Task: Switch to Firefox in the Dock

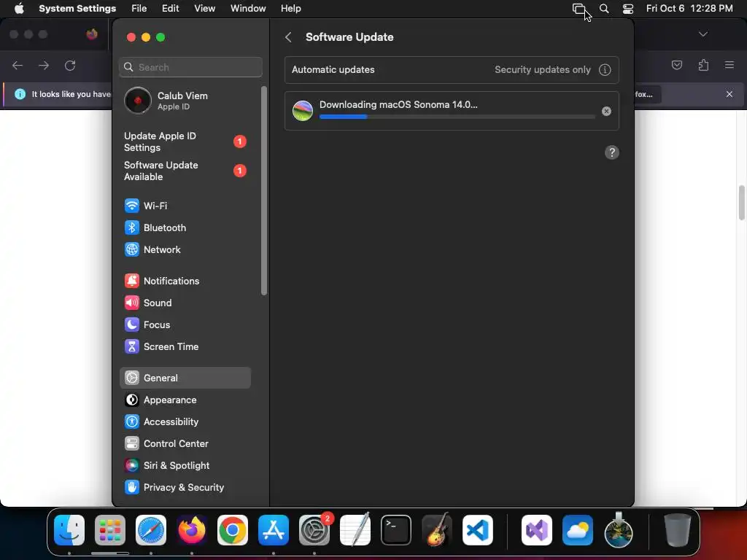Action: coord(192,530)
